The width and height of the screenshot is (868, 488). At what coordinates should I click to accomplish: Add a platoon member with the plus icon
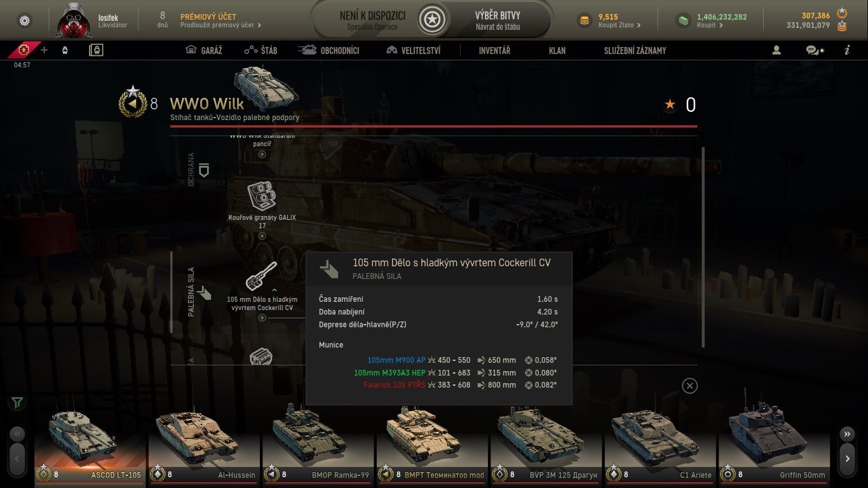point(44,50)
